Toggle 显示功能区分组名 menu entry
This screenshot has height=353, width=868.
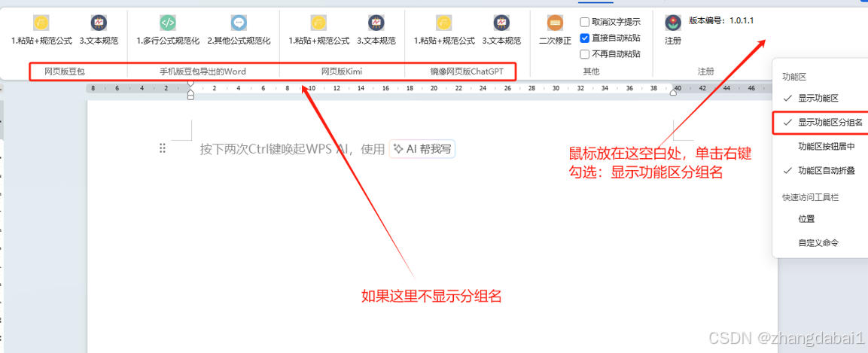point(820,123)
